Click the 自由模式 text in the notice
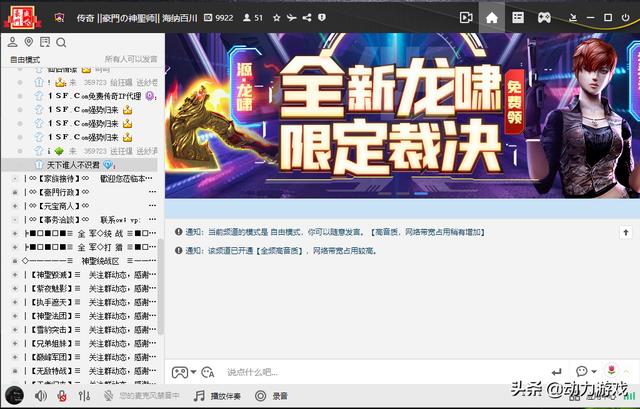Image resolution: width=640 pixels, height=409 pixels. 287,232
